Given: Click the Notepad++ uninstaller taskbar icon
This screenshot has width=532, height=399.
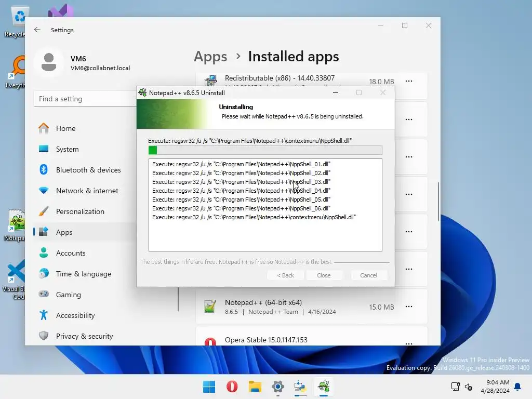Looking at the screenshot, I should point(324,387).
